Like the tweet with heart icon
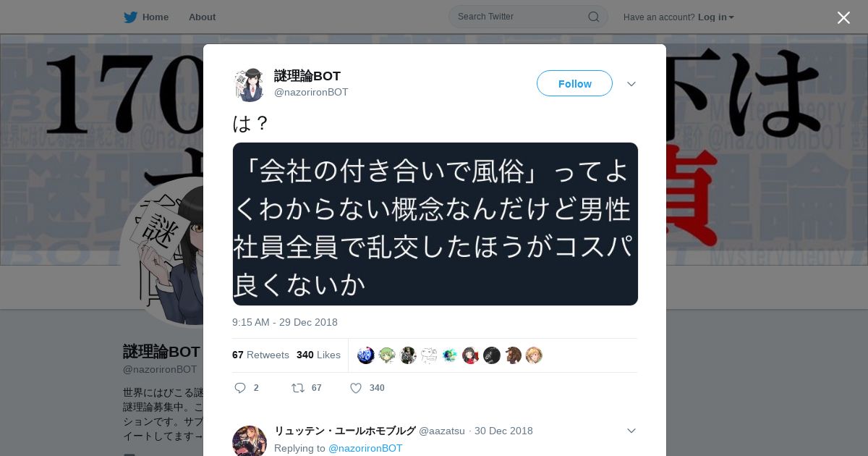The image size is (868, 456). (356, 388)
